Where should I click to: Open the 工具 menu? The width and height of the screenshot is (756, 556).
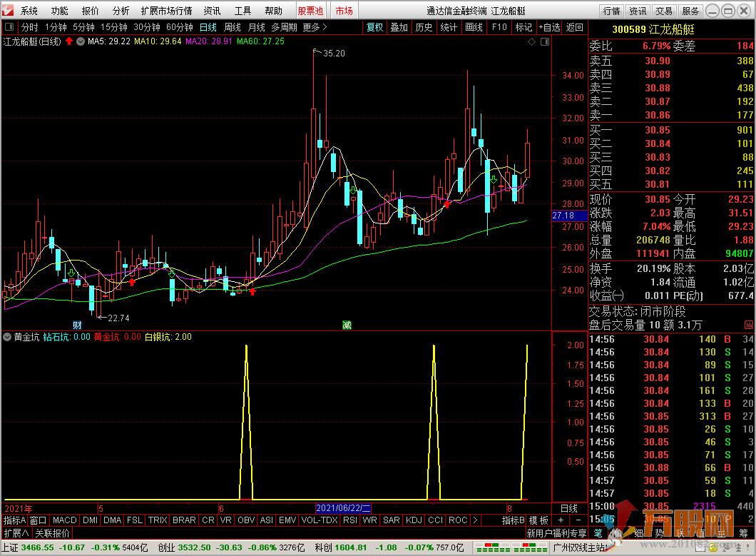point(242,11)
